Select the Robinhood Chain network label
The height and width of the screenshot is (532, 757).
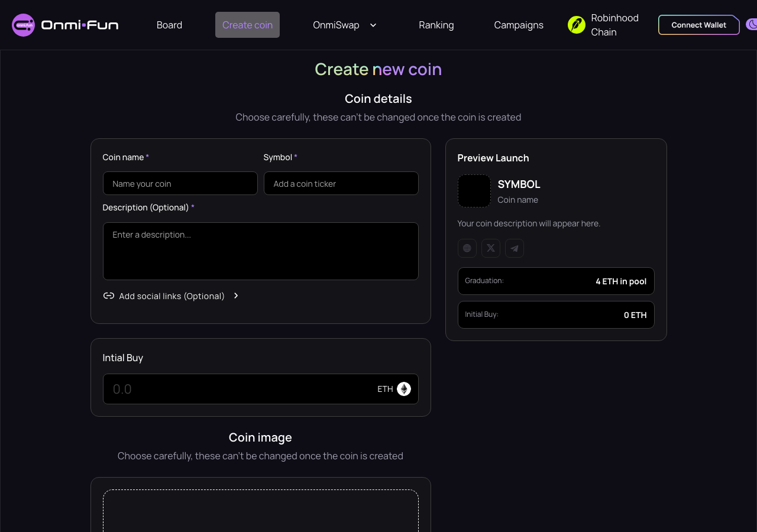coord(615,25)
